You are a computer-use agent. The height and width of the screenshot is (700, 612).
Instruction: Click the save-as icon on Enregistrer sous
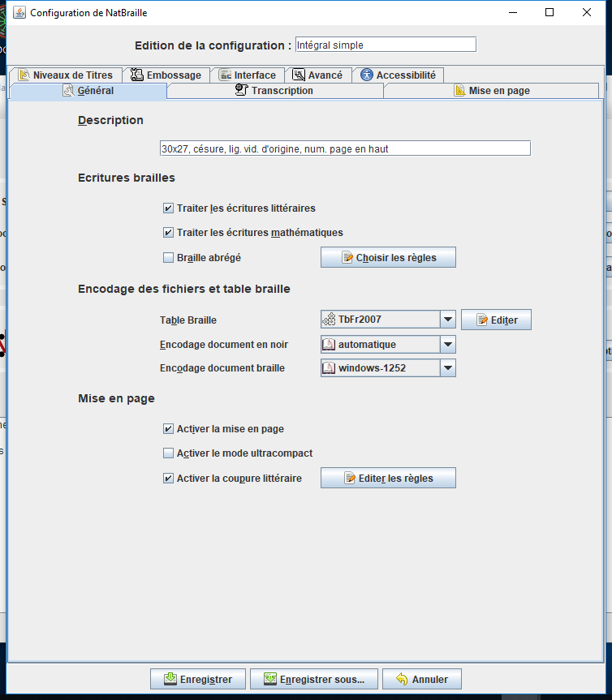269,679
